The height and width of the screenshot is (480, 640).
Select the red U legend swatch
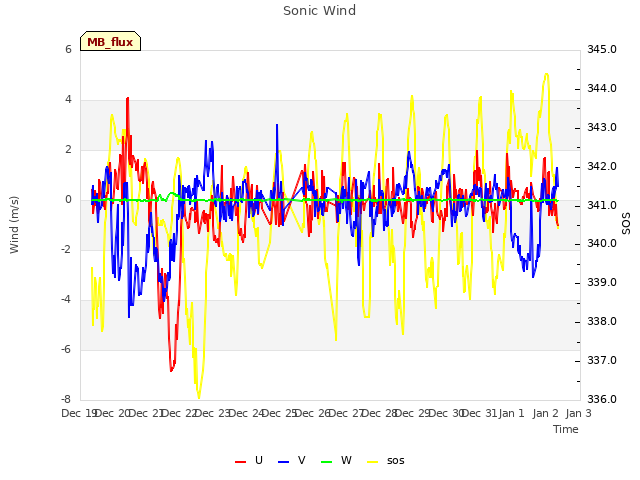(x=240, y=461)
